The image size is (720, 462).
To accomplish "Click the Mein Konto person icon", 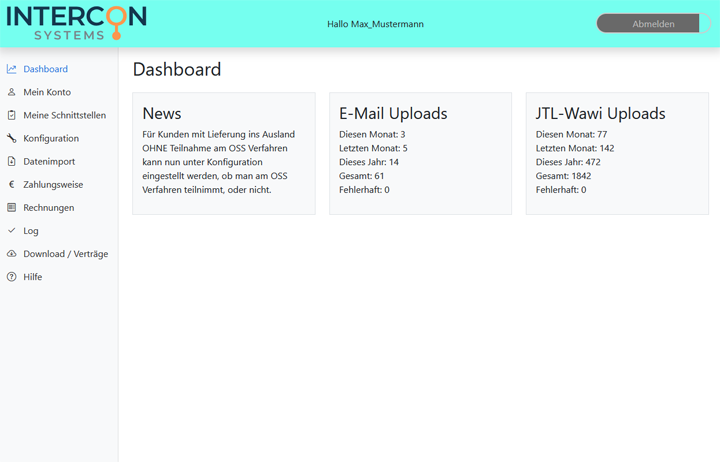I will point(12,92).
